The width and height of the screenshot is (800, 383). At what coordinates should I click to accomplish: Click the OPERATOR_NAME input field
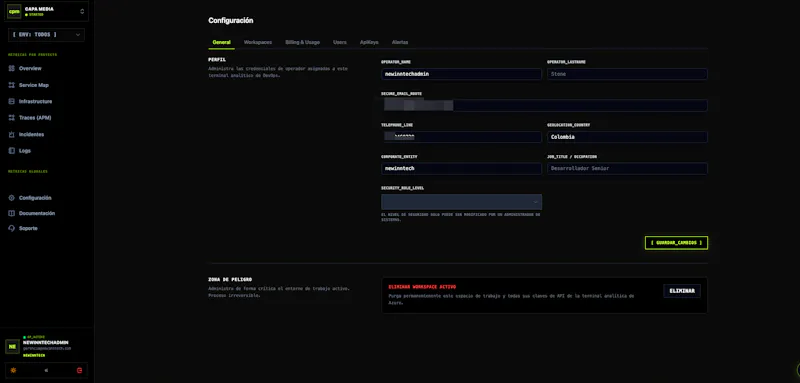(461, 74)
